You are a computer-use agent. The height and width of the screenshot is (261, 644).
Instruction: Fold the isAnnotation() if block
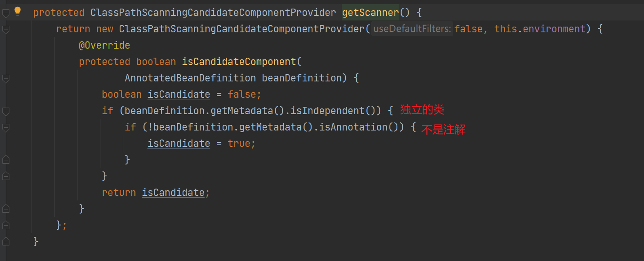(6, 128)
